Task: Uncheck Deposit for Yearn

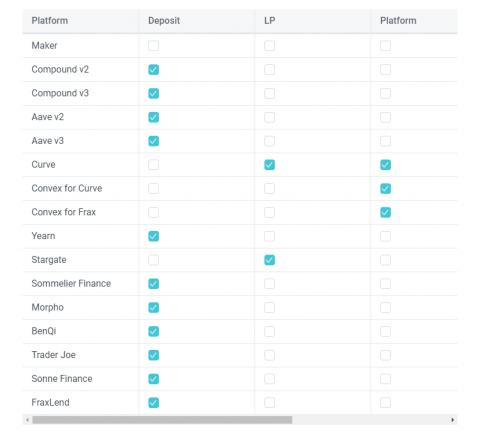Action: pos(153,236)
